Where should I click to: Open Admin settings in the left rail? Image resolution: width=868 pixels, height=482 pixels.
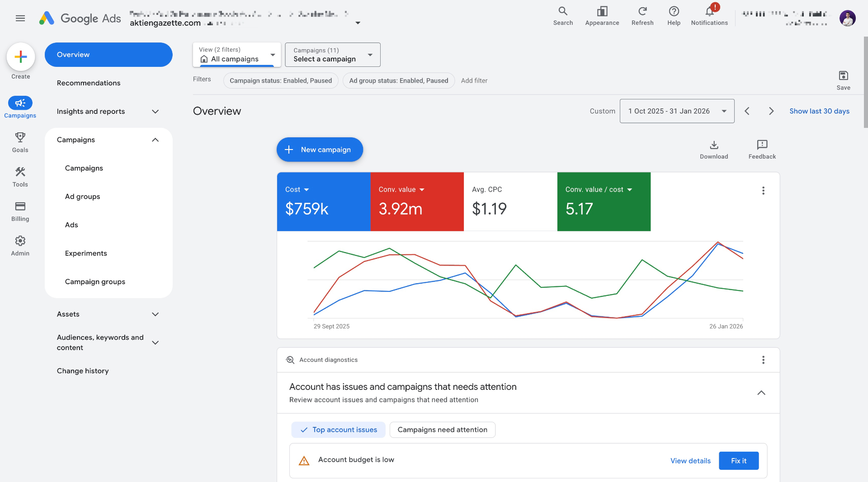pyautogui.click(x=20, y=246)
